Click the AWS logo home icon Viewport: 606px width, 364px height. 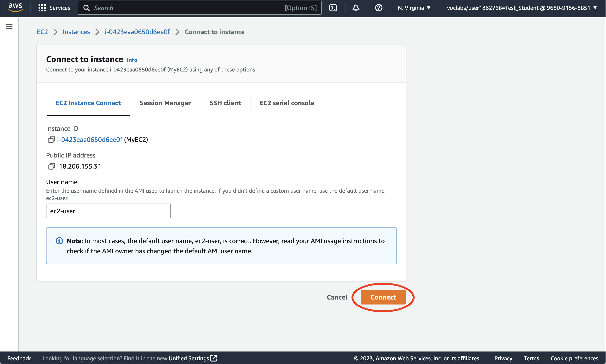coord(15,7)
